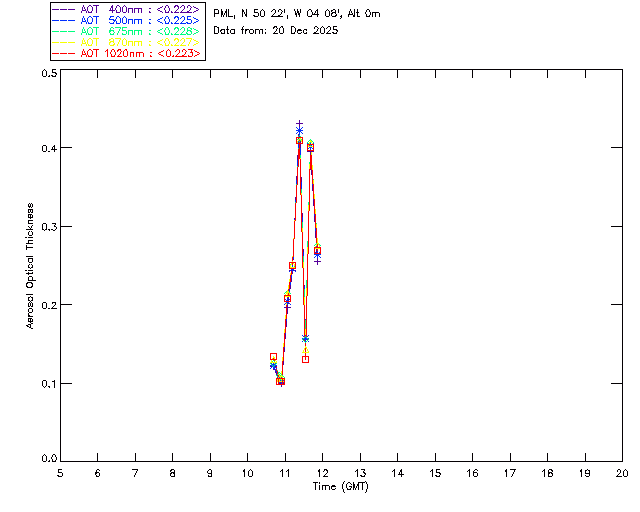Click the x-axis hour label 14
The height and width of the screenshot is (512, 640).
[398, 473]
